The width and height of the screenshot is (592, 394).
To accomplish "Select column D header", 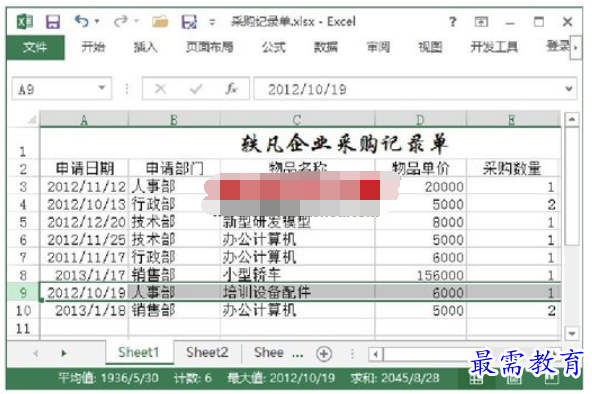I will (x=420, y=120).
